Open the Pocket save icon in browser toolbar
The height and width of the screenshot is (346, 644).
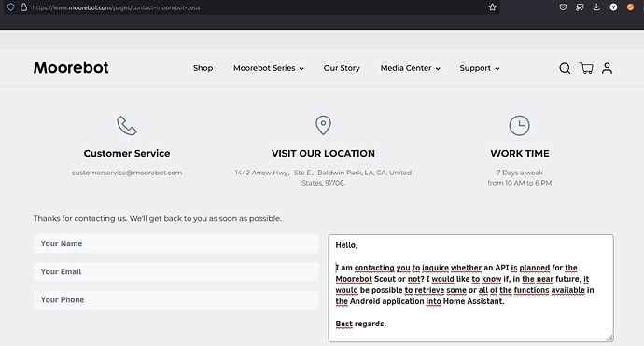pyautogui.click(x=563, y=7)
